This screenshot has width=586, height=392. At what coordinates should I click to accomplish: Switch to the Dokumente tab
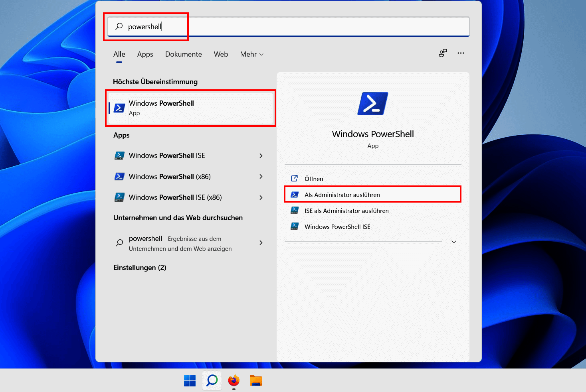point(183,54)
